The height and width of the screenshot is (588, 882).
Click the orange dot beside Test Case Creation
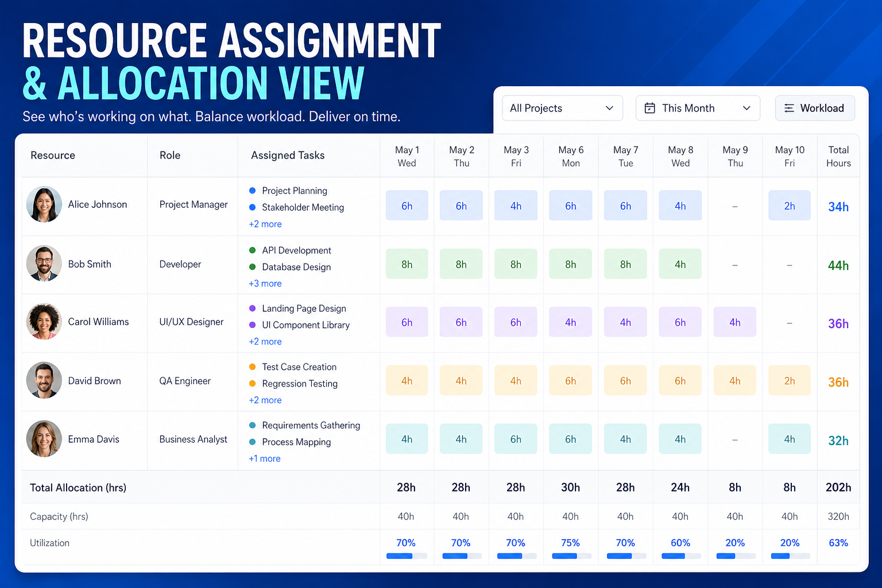click(x=252, y=367)
